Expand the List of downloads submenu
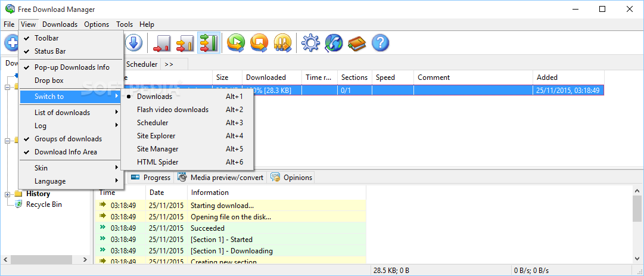This screenshot has width=644, height=276. 71,113
